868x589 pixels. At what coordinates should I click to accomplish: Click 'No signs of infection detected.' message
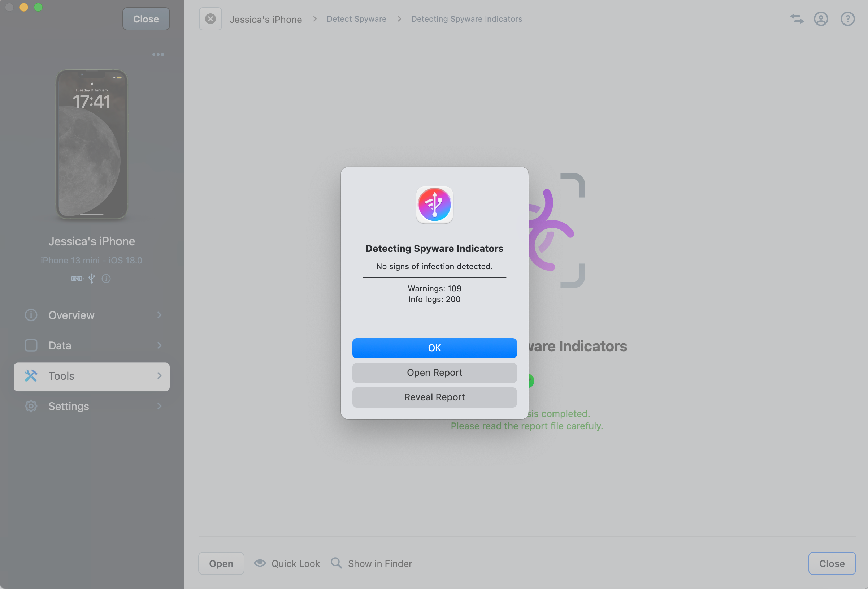point(434,266)
